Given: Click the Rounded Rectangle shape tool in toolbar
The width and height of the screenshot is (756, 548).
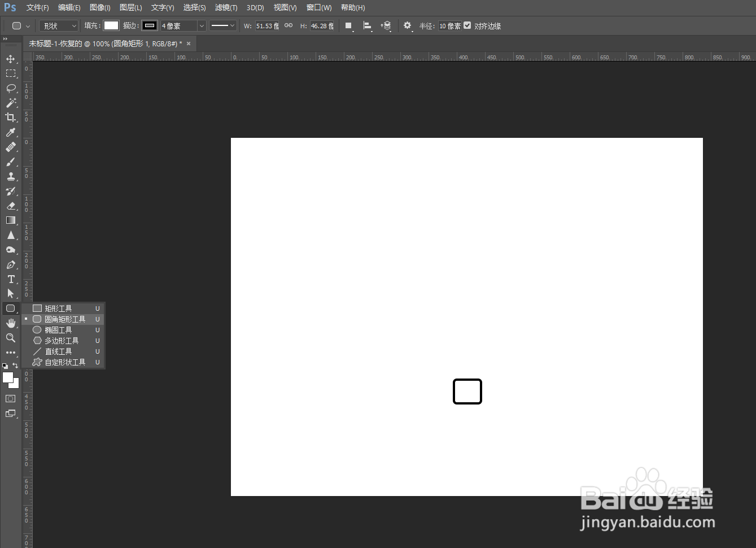Looking at the screenshot, I should (x=11, y=308).
